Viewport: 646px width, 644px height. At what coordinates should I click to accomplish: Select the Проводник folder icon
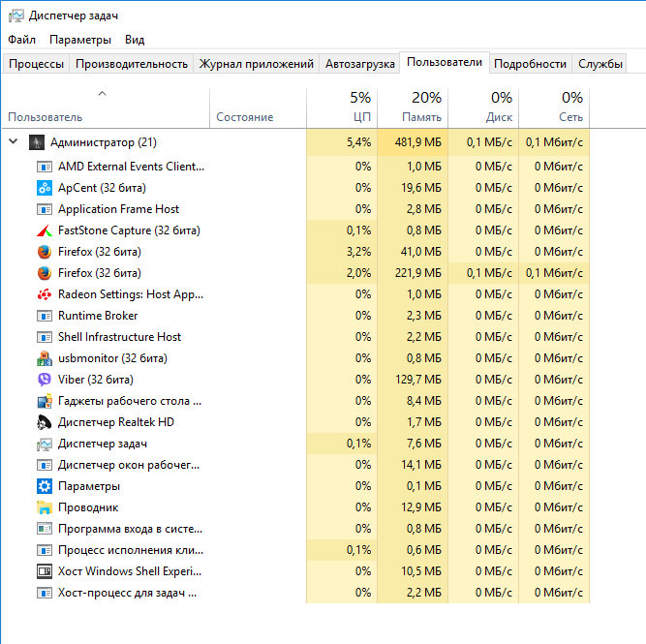(45, 507)
